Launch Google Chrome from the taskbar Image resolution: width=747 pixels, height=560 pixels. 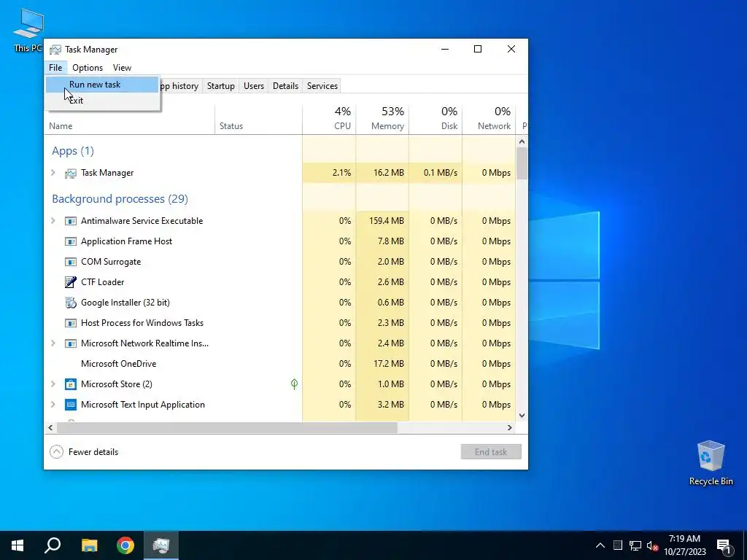(125, 545)
